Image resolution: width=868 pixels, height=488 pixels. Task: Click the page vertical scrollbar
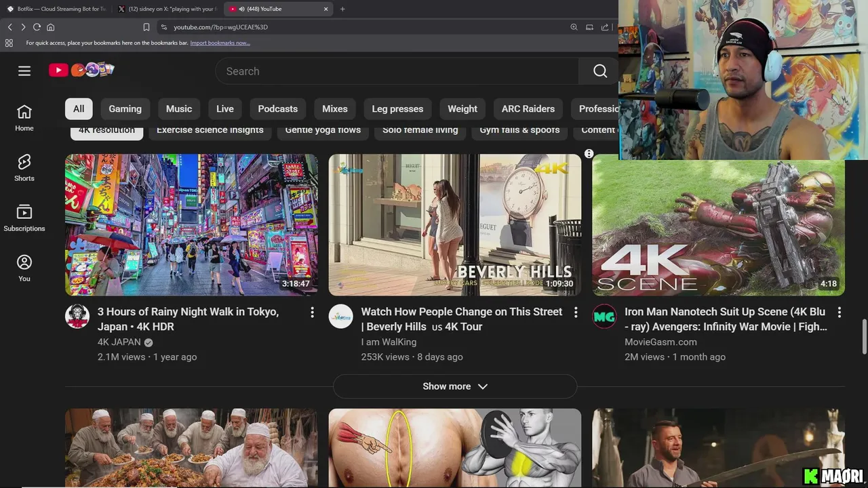(864, 336)
